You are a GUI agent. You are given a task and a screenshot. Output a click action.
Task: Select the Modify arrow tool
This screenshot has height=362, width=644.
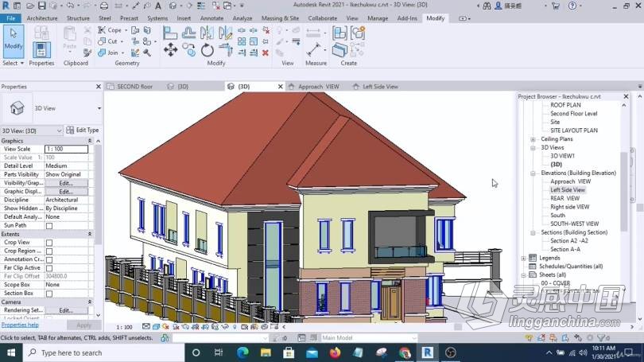(14, 41)
